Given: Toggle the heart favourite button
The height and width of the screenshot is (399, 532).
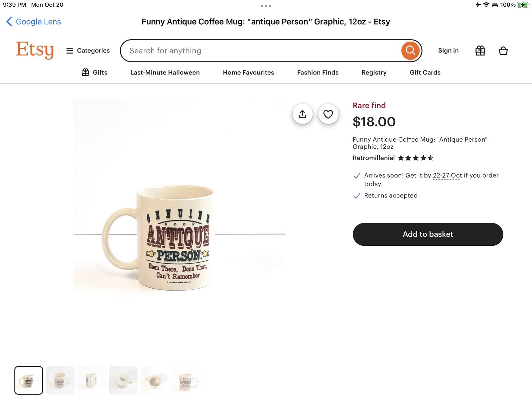Looking at the screenshot, I should click(328, 114).
